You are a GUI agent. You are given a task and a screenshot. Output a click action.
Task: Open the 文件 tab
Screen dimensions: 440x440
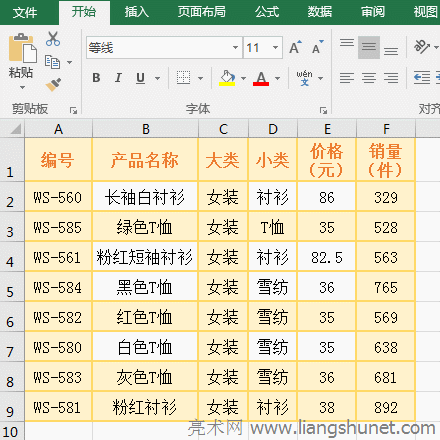(x=25, y=12)
